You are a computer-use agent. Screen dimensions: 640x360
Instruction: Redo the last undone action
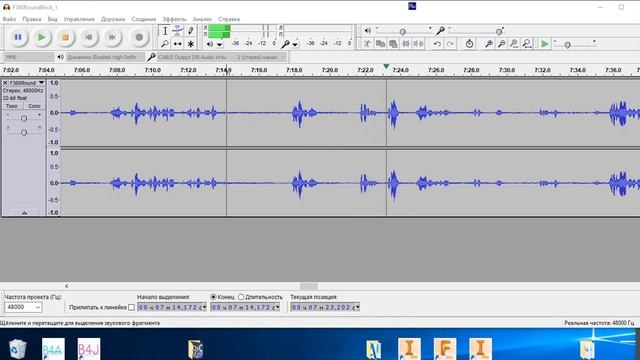[x=450, y=43]
